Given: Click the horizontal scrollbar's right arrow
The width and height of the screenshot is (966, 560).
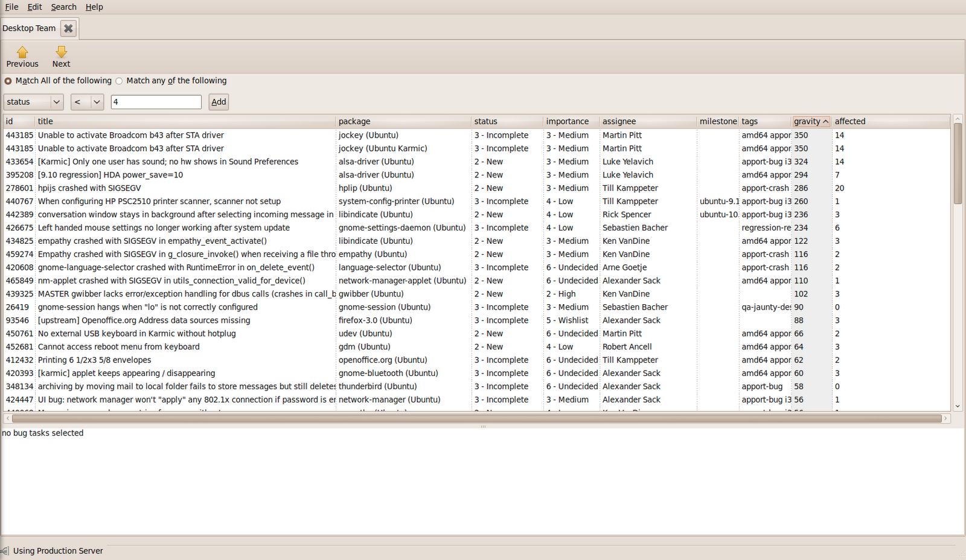Looking at the screenshot, I should tap(946, 418).
